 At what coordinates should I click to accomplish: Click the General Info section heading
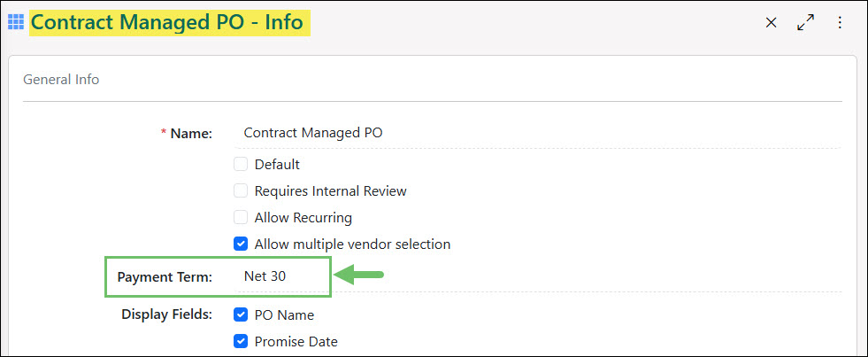tap(61, 79)
